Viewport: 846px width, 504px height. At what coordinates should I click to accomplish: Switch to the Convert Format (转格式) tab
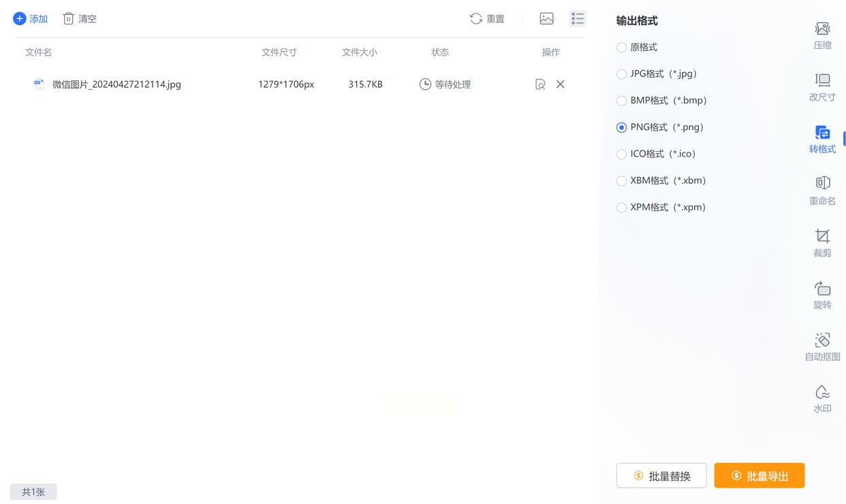[822, 139]
